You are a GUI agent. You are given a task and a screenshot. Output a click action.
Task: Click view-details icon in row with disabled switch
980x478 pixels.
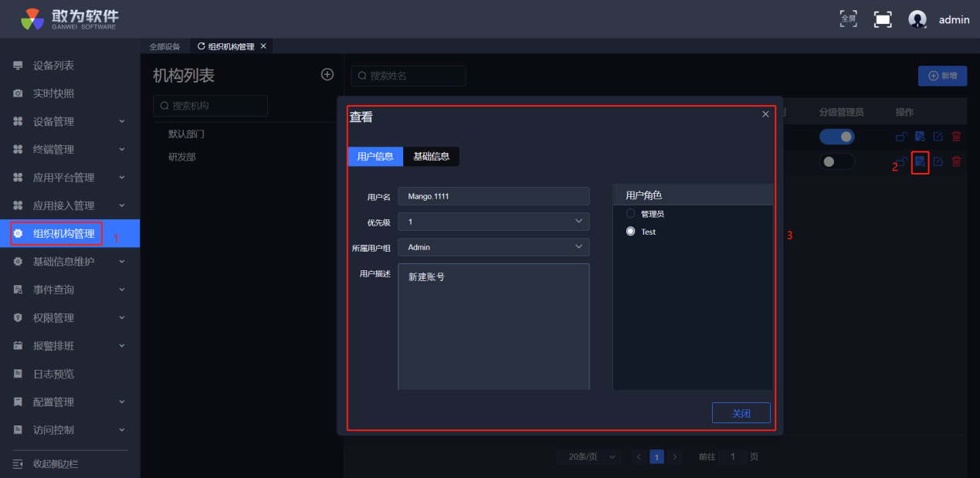click(920, 161)
